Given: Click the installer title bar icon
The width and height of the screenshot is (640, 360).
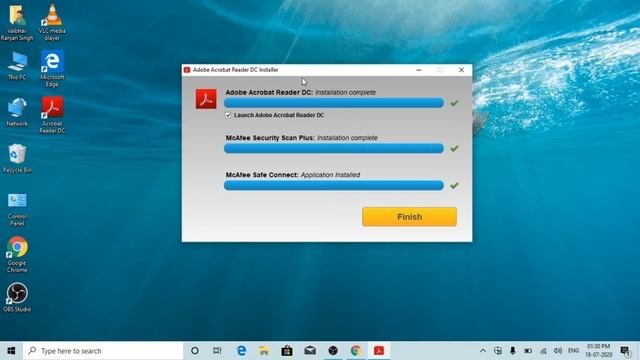Looking at the screenshot, I should [187, 70].
